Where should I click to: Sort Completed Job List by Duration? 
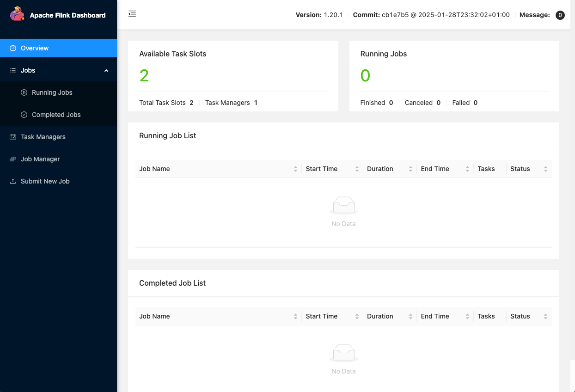[x=410, y=317]
